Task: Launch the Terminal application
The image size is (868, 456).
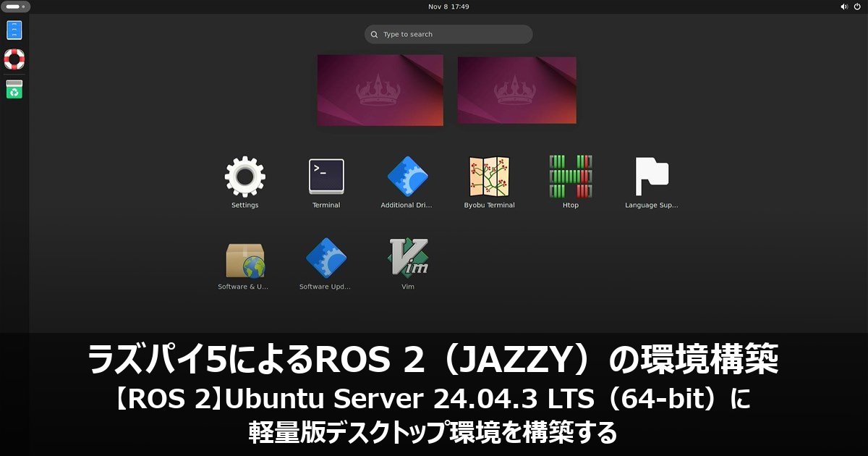Action: pos(326,178)
